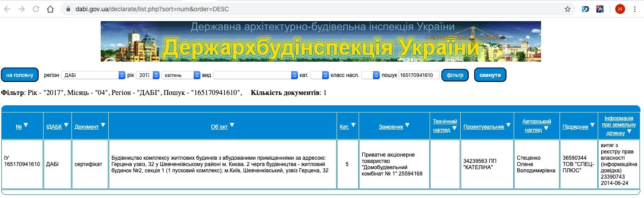Bookmark this page with star icon

coord(568,9)
